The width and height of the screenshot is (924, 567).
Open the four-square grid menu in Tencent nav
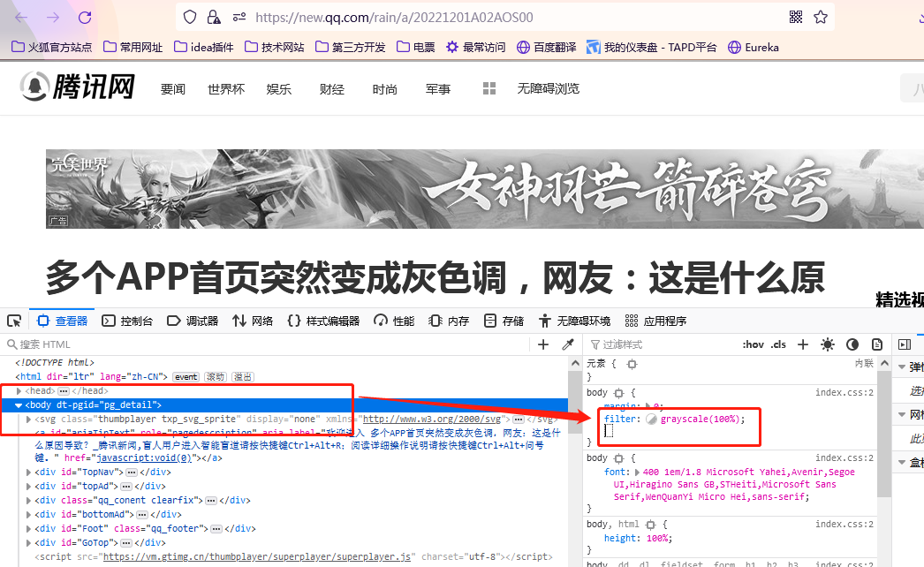point(489,88)
